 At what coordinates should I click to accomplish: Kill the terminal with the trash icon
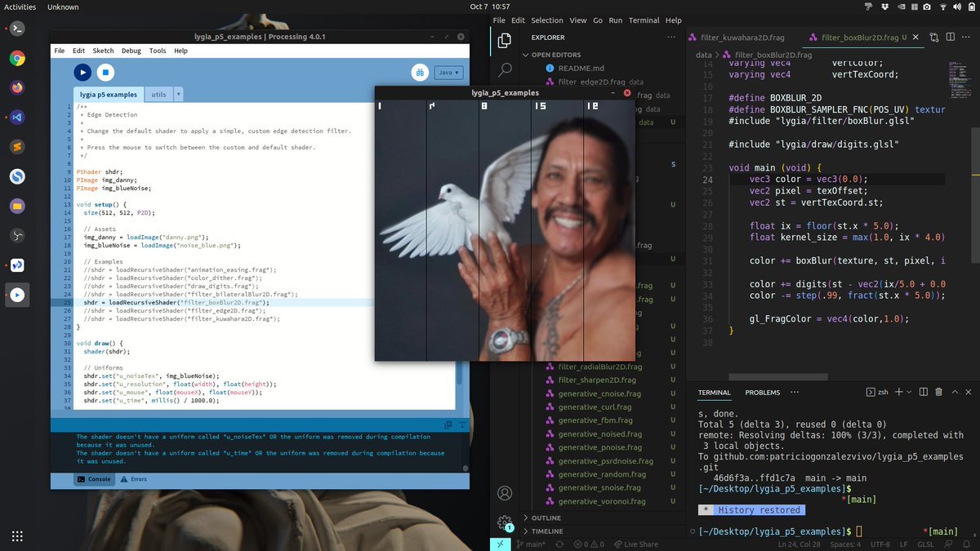939,393
